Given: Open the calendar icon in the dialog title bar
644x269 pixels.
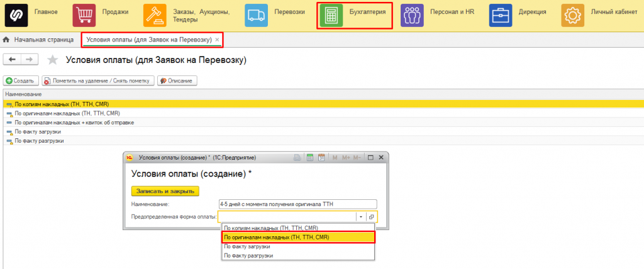Looking at the screenshot, I should [x=321, y=157].
